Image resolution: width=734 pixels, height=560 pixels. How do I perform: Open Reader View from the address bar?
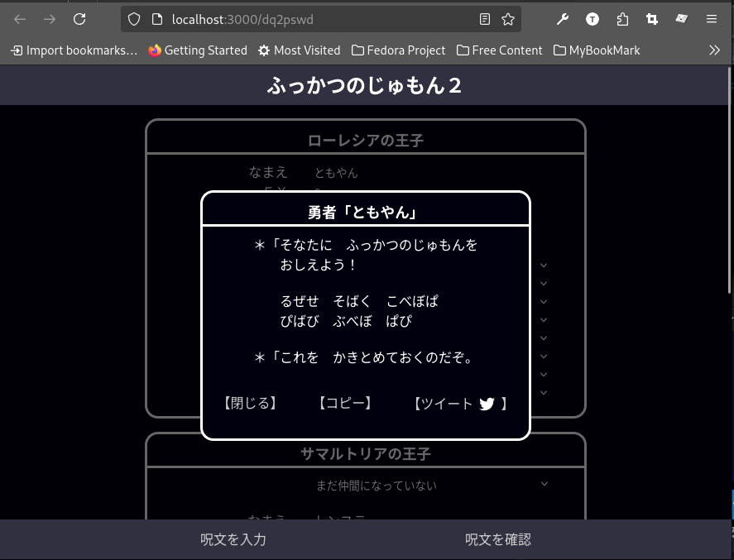tap(485, 19)
